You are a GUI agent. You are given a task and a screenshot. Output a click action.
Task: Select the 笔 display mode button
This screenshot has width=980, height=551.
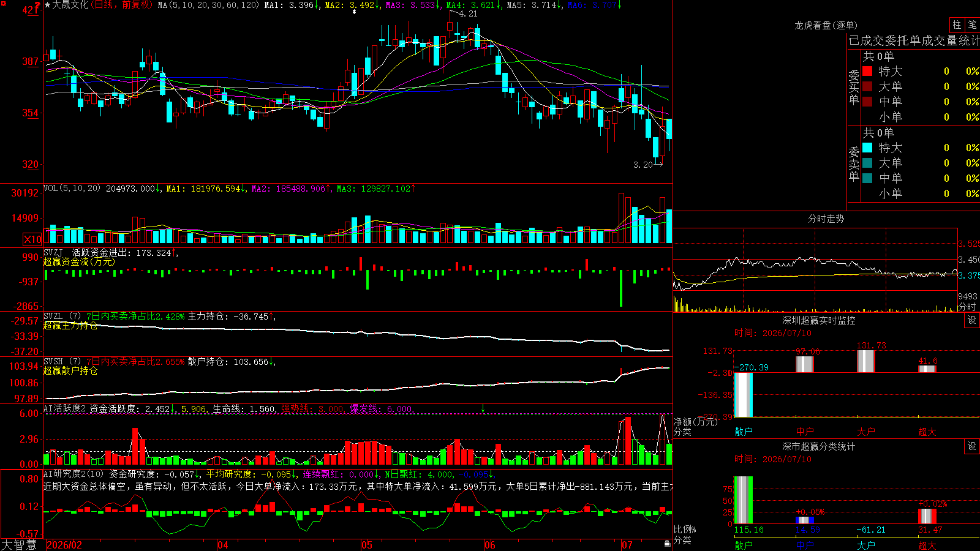tap(972, 25)
